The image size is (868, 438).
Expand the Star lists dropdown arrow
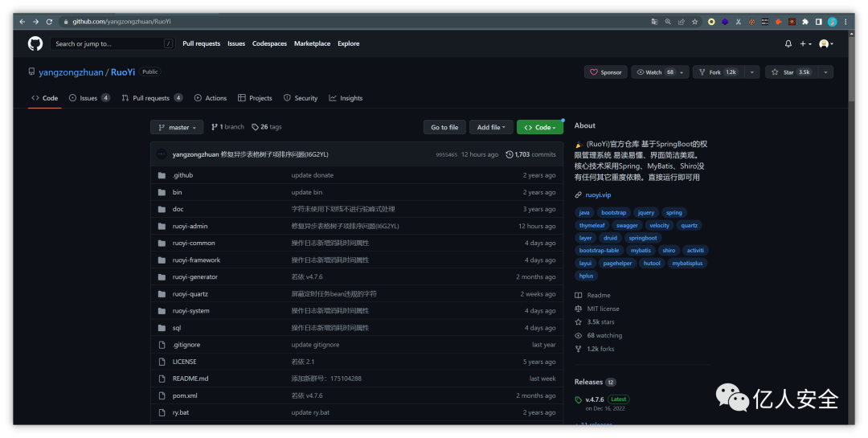pos(825,72)
